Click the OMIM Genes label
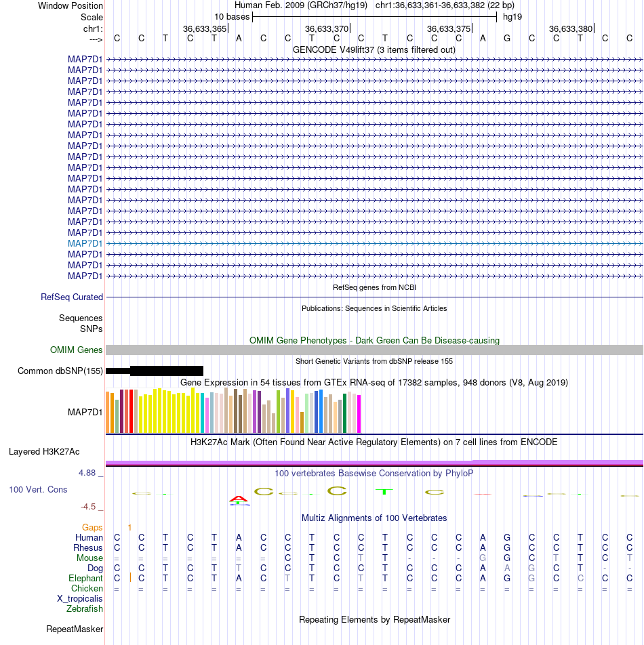The height and width of the screenshot is (645, 644). point(76,350)
